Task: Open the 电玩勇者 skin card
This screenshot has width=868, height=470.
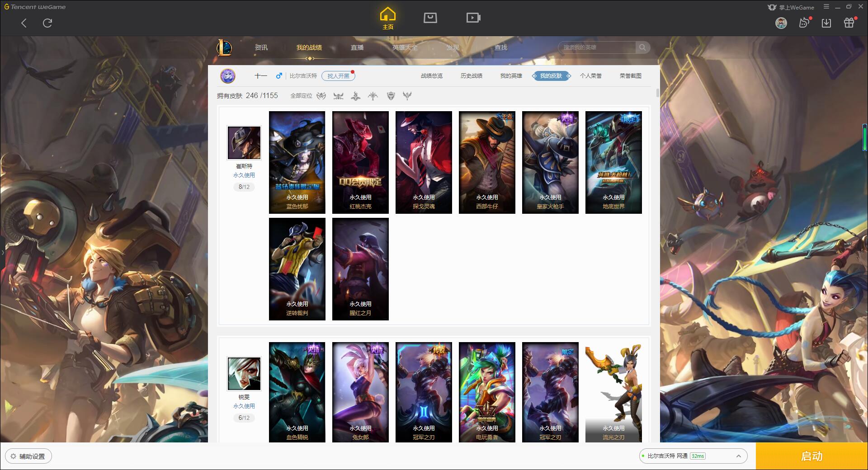Action: pos(487,392)
